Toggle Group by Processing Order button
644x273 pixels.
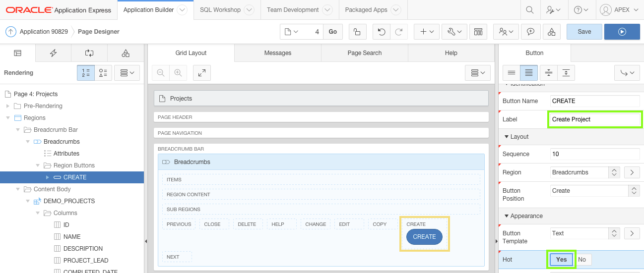point(85,73)
